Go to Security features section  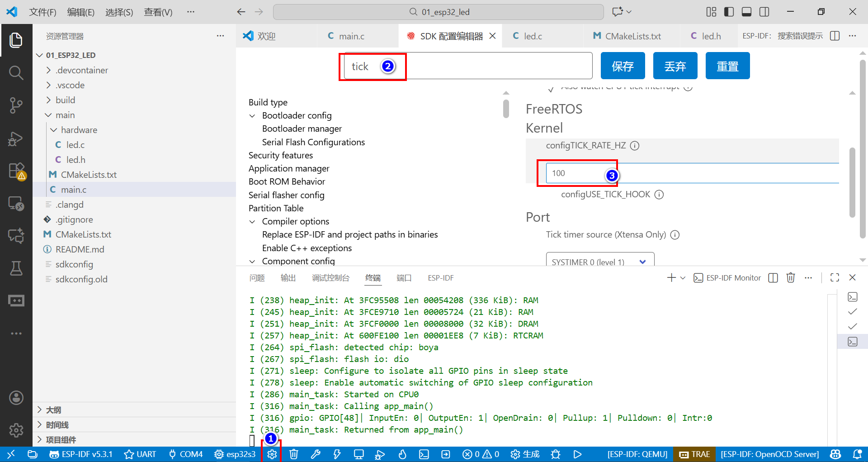click(x=281, y=155)
